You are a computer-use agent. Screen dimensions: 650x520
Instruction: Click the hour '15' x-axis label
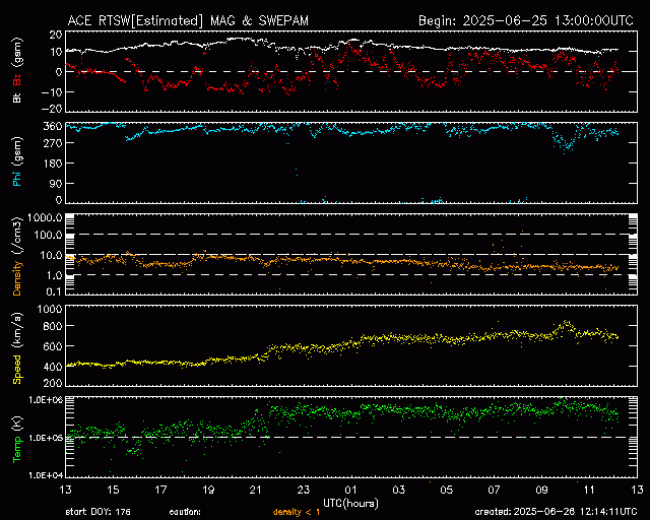click(113, 490)
